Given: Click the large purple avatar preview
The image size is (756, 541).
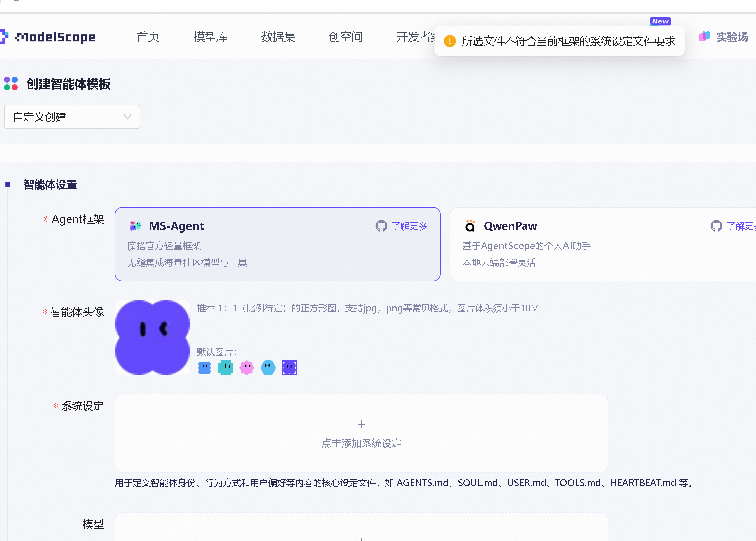Looking at the screenshot, I should tap(153, 337).
